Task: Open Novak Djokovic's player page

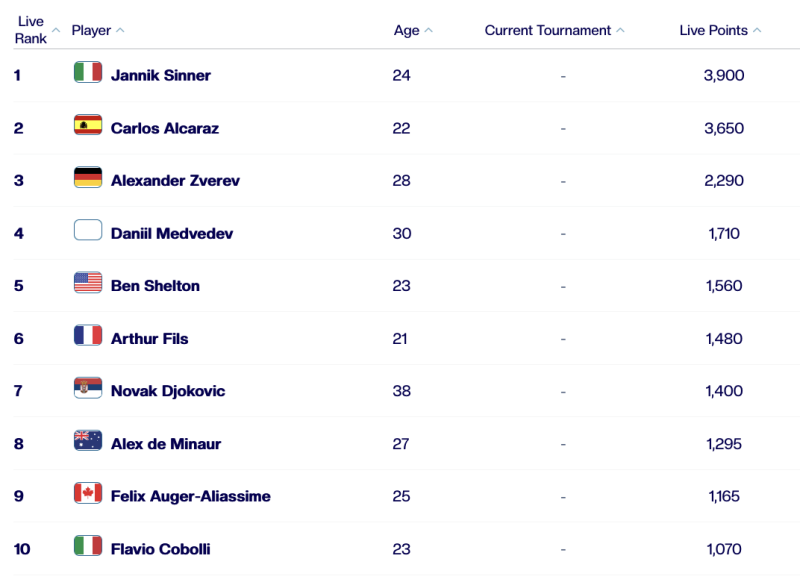Action: click(x=168, y=391)
